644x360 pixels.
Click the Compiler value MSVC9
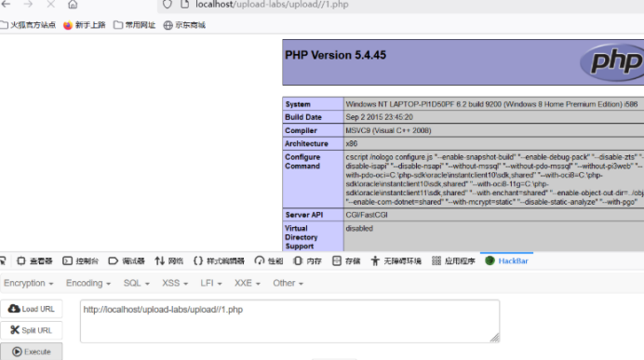[388, 130]
